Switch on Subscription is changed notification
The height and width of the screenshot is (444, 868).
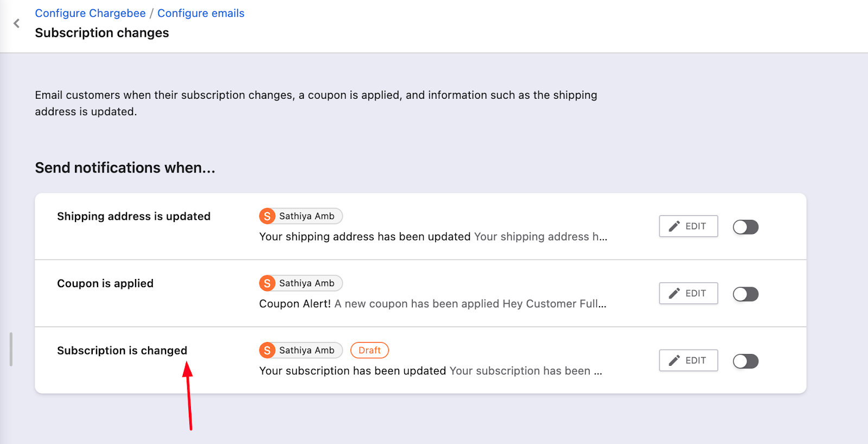[745, 361]
